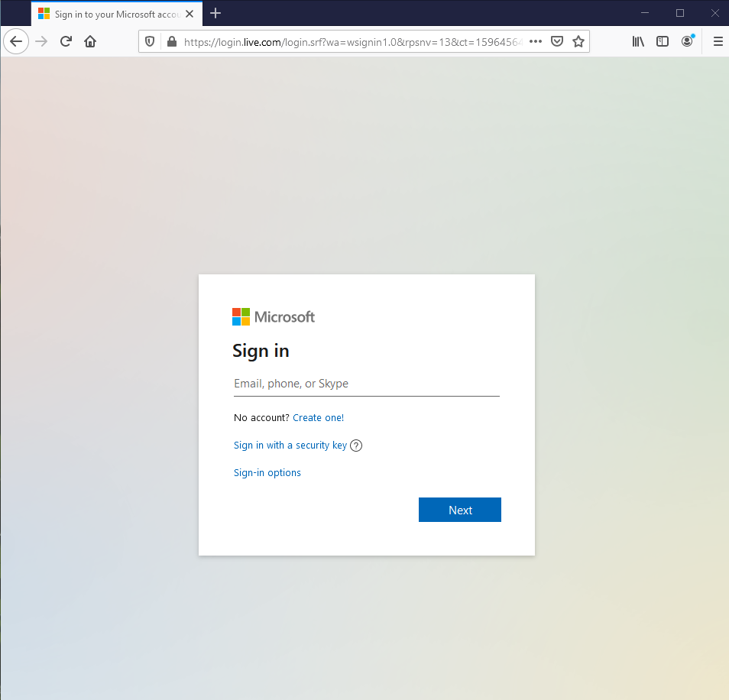Click the back navigation arrow
The height and width of the screenshot is (700, 729).
click(16, 41)
